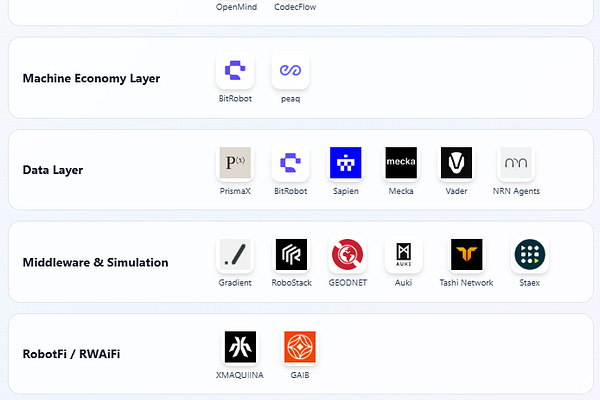Select the Data Layer heading

point(53,170)
